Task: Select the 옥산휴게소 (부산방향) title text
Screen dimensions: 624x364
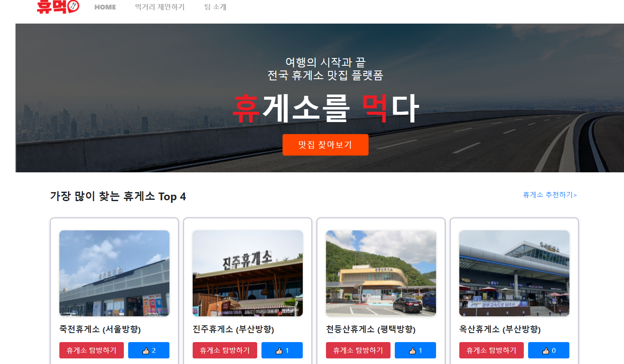Action: coord(500,329)
